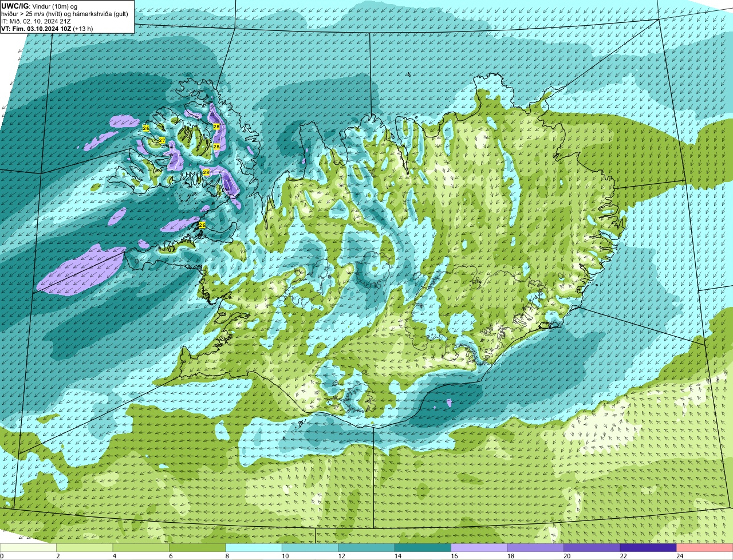The image size is (733, 560).
Task: Click the '(+13 h)' forecast offset text
Action: (x=83, y=29)
